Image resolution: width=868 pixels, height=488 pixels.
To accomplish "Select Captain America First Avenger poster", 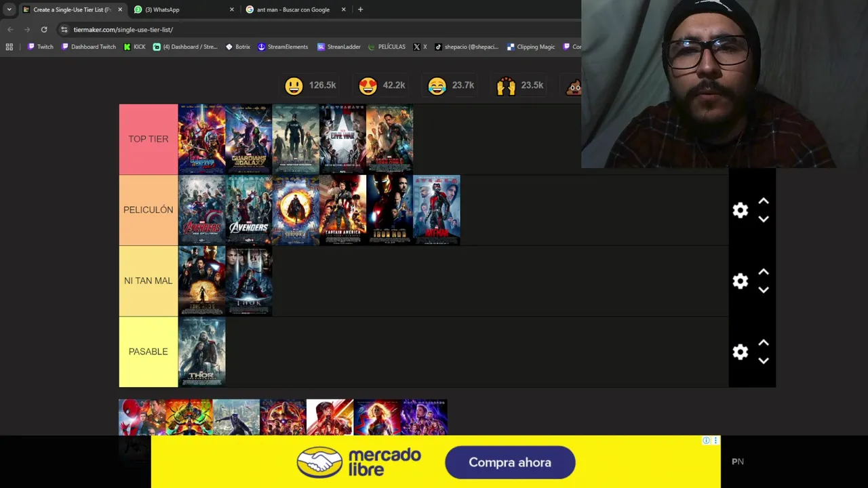I will 342,210.
